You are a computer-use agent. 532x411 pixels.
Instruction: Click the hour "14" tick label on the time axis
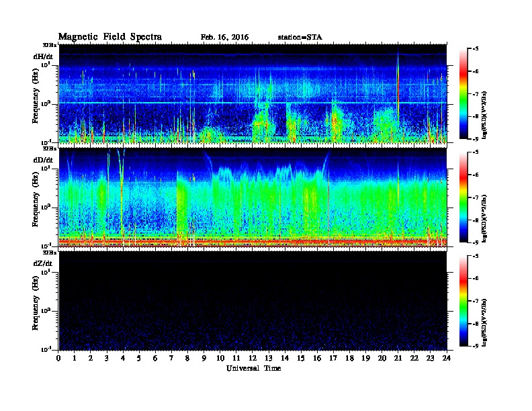pos(285,358)
